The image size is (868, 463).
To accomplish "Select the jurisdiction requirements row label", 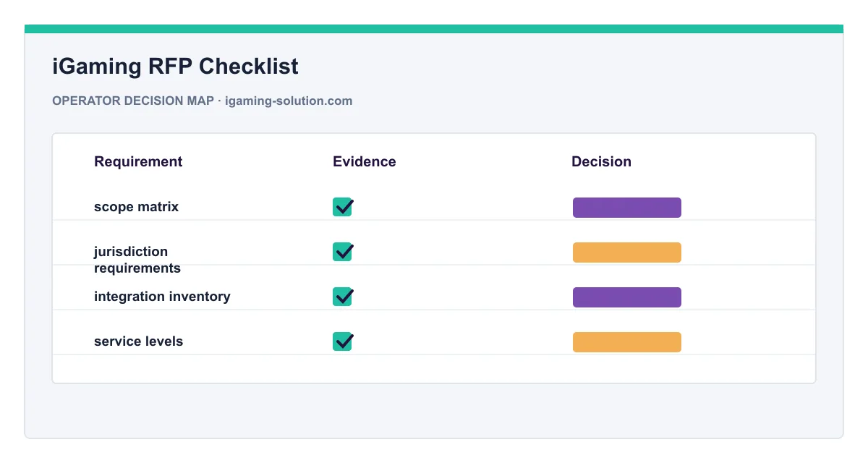I will 137,260.
